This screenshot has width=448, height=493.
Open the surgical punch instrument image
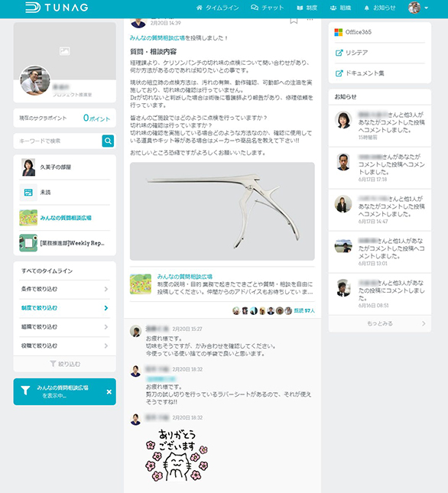pos(222,211)
